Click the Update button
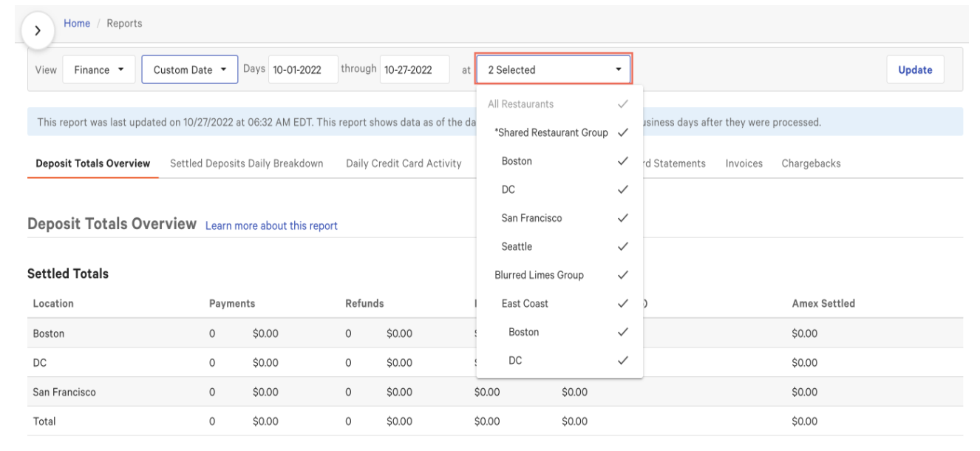The width and height of the screenshot is (980, 451). click(915, 70)
